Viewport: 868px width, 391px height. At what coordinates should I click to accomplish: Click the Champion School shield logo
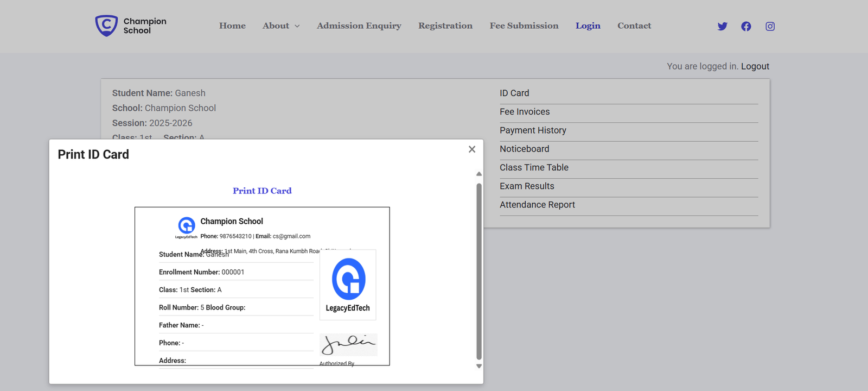tap(106, 26)
